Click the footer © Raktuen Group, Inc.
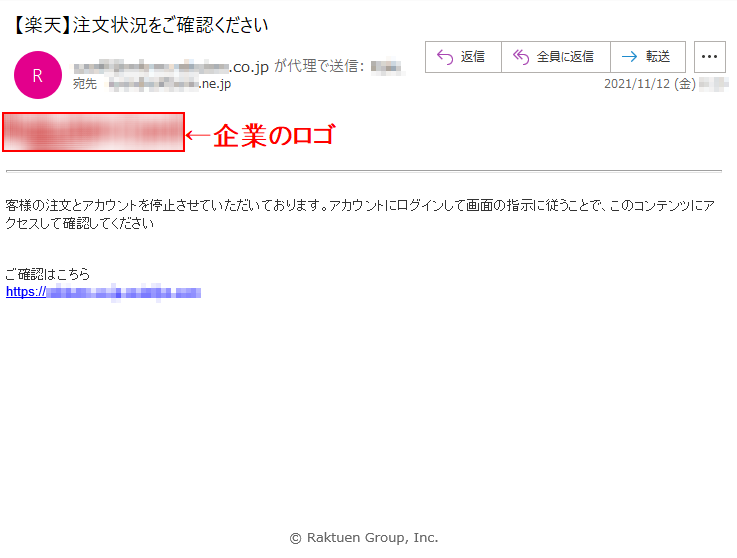 point(364,537)
